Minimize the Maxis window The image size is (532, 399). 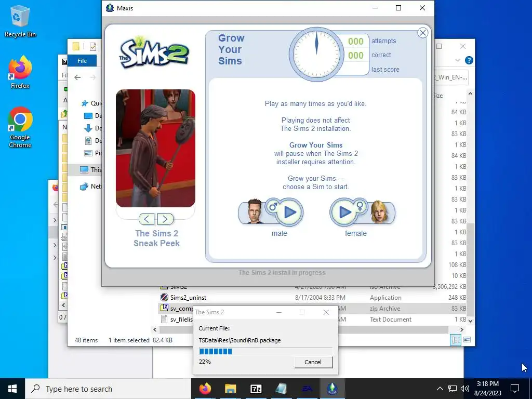pos(375,8)
